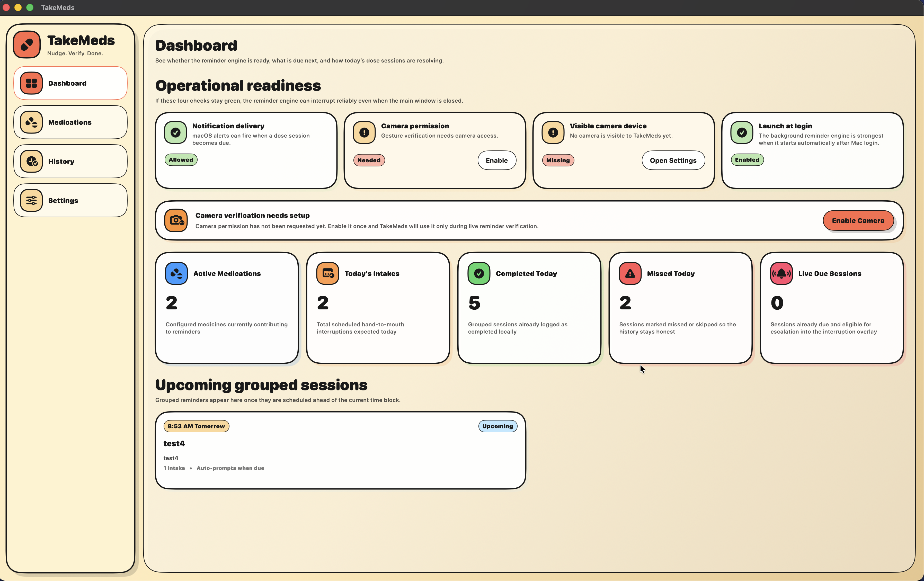Click the Live Due Sessions bell icon
Image resolution: width=924 pixels, height=581 pixels.
(781, 273)
